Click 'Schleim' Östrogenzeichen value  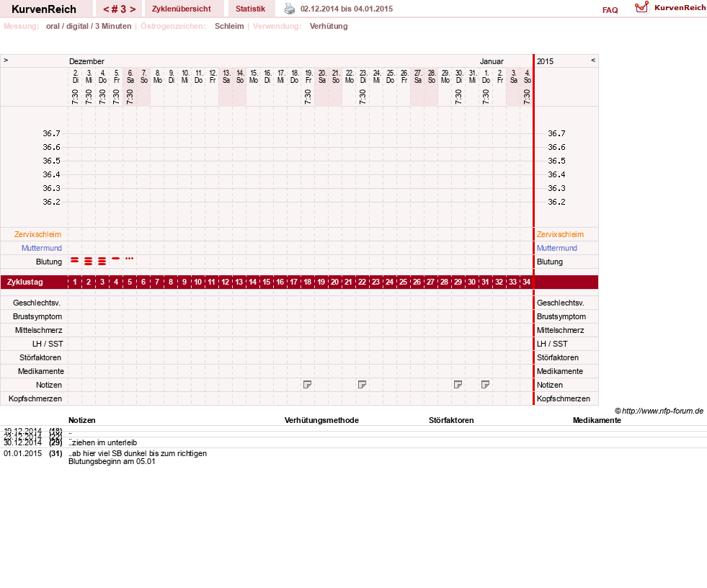(229, 26)
